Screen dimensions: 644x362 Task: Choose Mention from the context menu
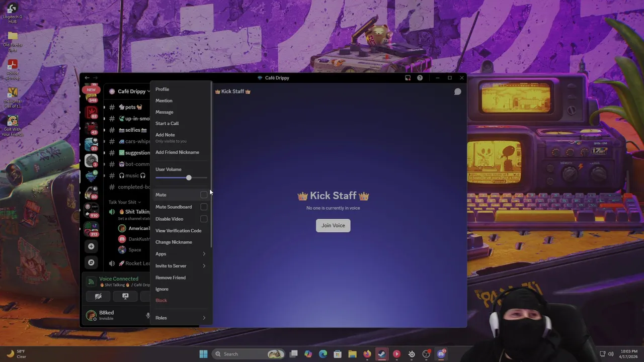pos(181,101)
